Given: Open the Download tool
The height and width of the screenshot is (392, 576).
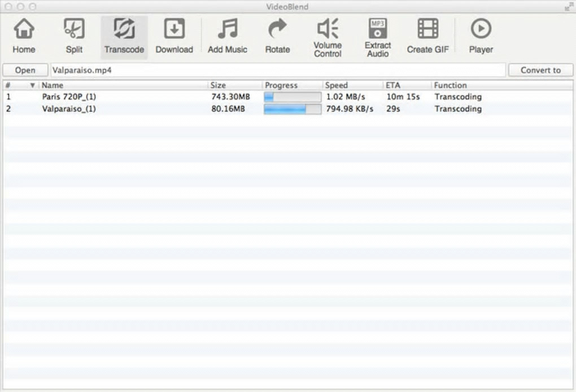Looking at the screenshot, I should pos(174,36).
